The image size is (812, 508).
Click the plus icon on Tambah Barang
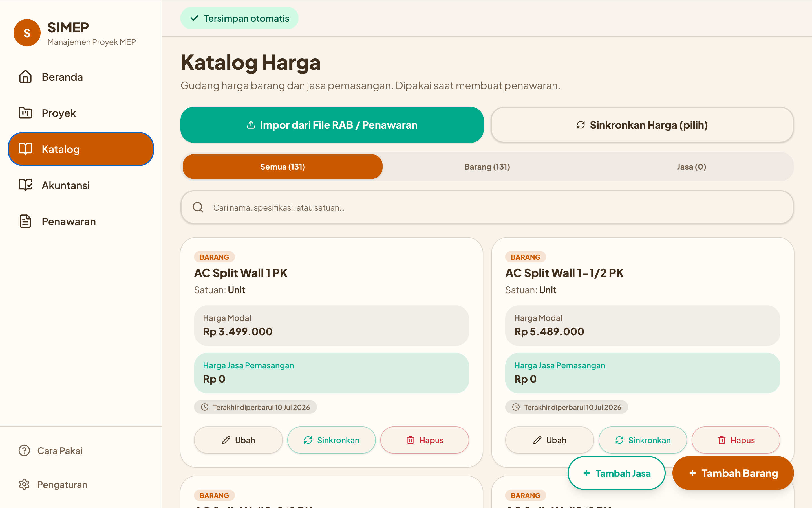(x=692, y=473)
